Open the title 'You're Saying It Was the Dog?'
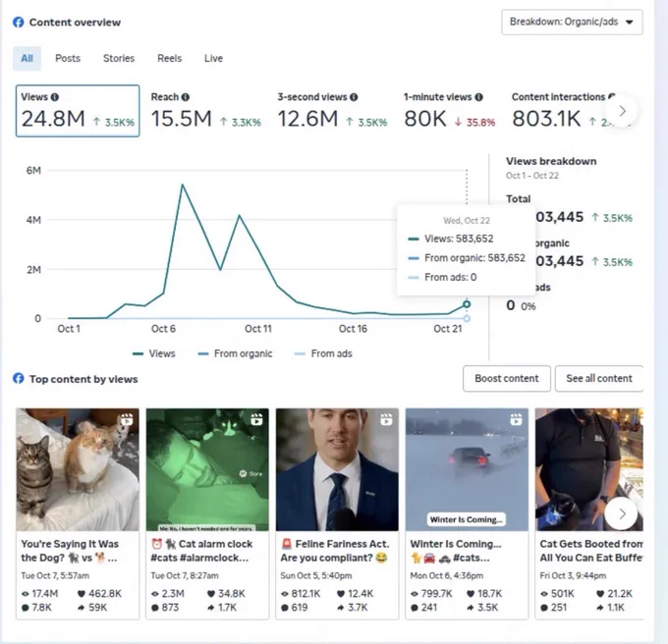Screen dimensions: 668x644 [x=70, y=551]
